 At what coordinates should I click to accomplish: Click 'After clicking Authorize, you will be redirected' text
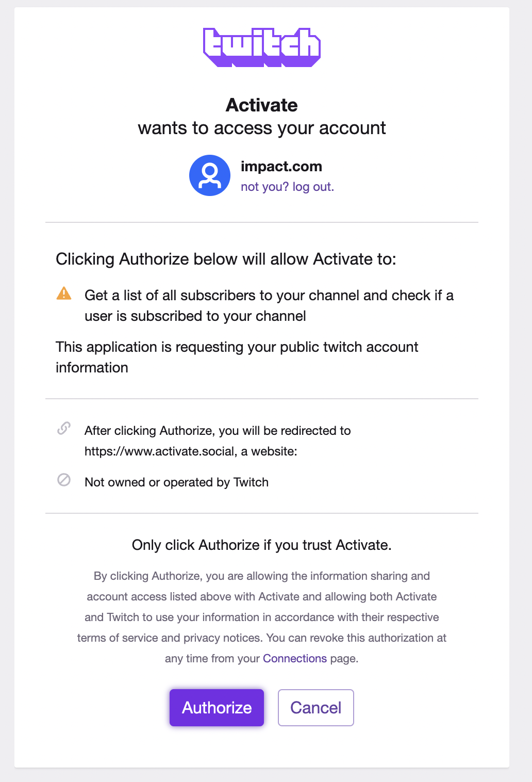[218, 431]
